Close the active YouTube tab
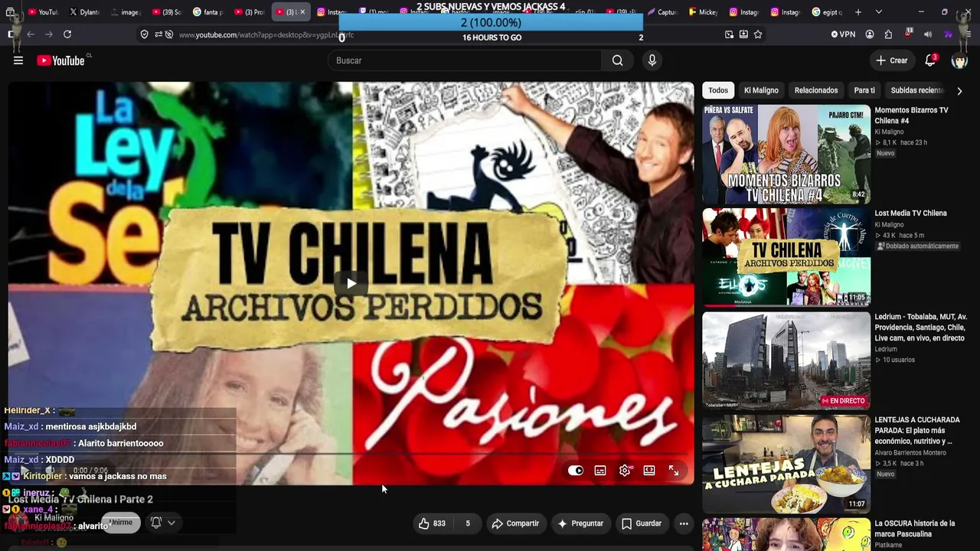The height and width of the screenshot is (551, 980). pos(302,12)
